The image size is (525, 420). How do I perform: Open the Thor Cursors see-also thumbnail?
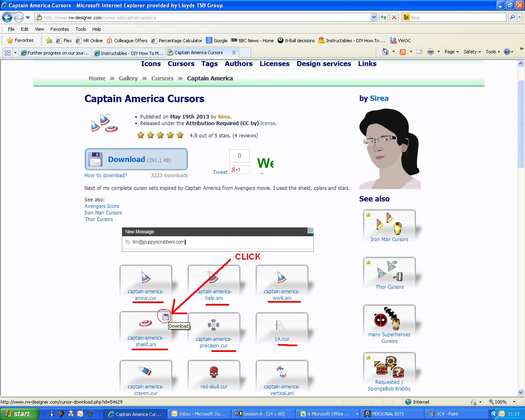390,274
